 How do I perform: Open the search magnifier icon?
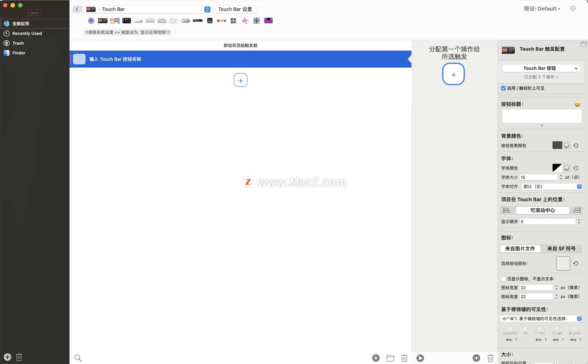pyautogui.click(x=78, y=358)
